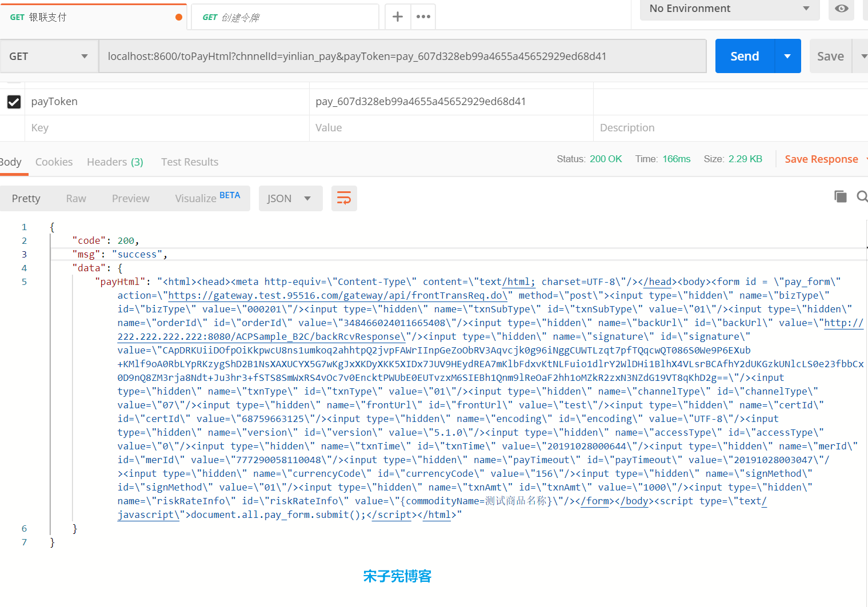Open a new request tab with plus icon
The height and width of the screenshot is (607, 868).
(x=398, y=17)
